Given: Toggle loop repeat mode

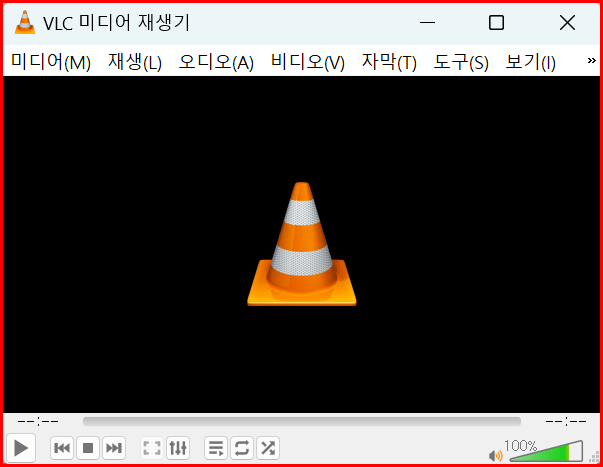Looking at the screenshot, I should tap(242, 448).
